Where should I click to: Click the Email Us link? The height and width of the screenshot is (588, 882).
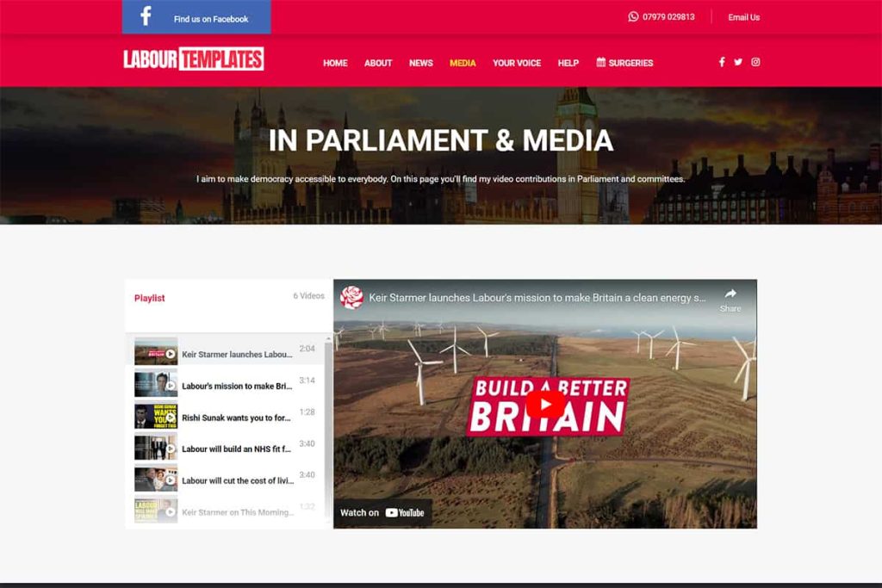click(742, 16)
